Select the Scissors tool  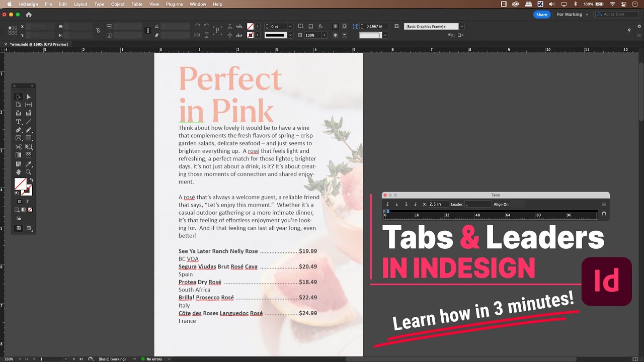click(19, 147)
